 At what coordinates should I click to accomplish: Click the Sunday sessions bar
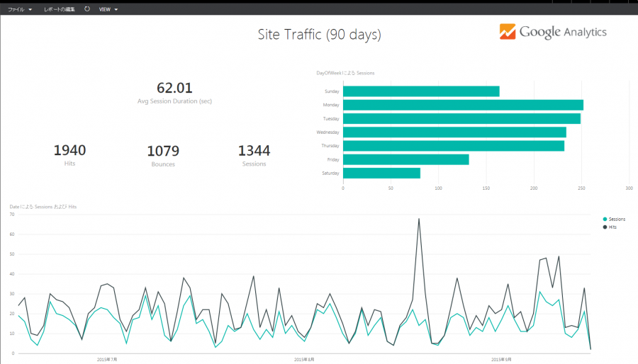420,91
